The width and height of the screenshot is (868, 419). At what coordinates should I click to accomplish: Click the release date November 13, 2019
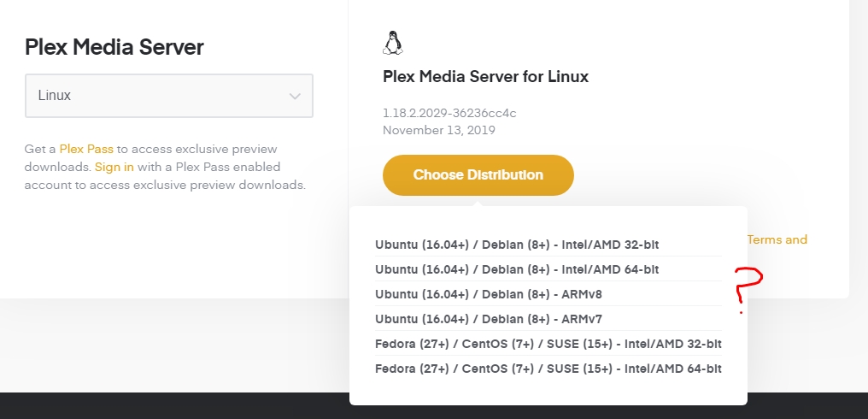(x=439, y=130)
